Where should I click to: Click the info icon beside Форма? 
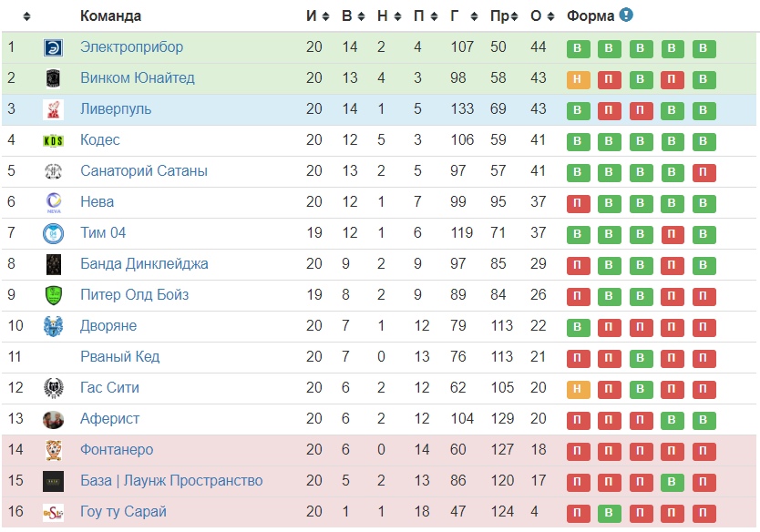[626, 15]
